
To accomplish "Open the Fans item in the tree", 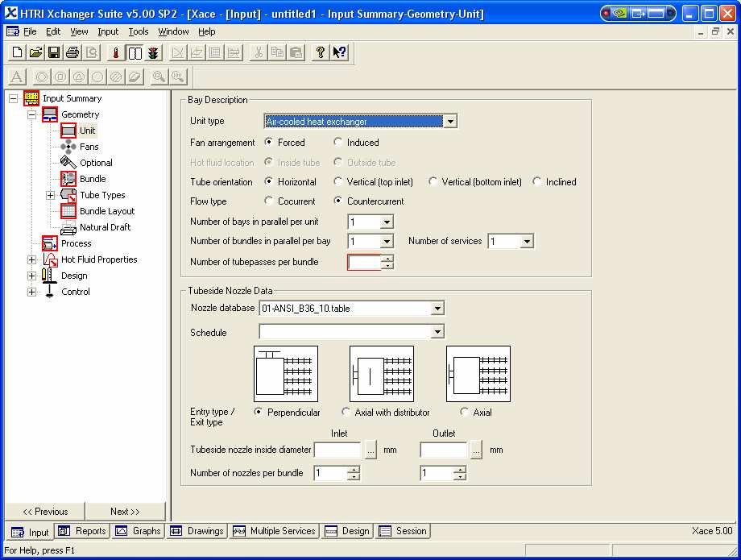I will pos(89,147).
